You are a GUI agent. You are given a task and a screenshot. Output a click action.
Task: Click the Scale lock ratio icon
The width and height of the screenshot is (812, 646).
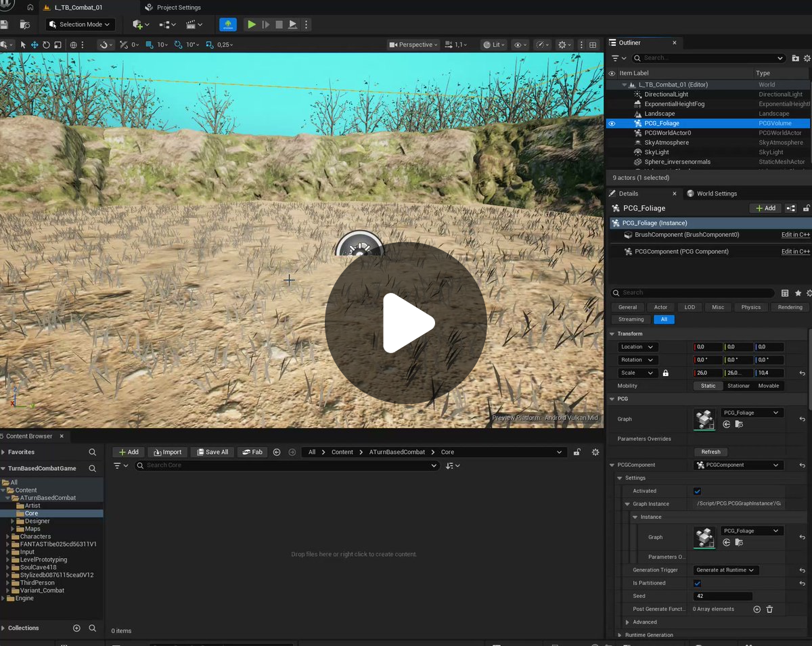click(666, 373)
